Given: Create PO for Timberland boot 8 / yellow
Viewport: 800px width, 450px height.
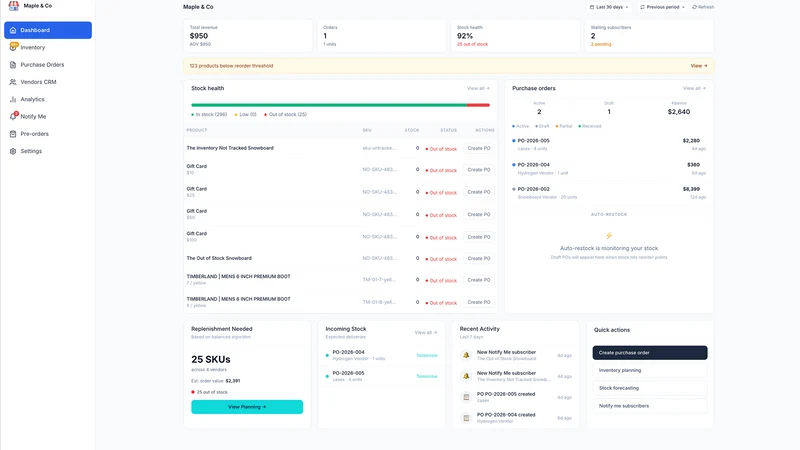Looking at the screenshot, I should (479, 303).
